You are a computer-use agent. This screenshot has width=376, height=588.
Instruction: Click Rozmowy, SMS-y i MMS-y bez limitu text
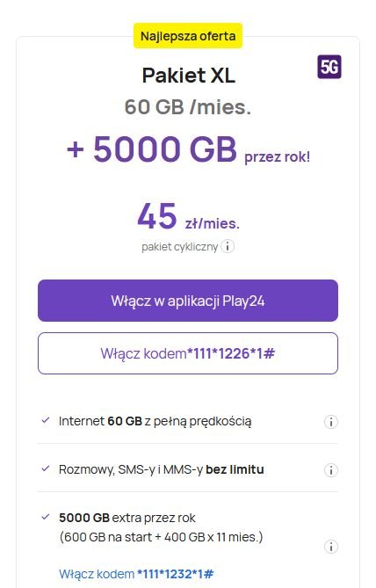(x=162, y=469)
